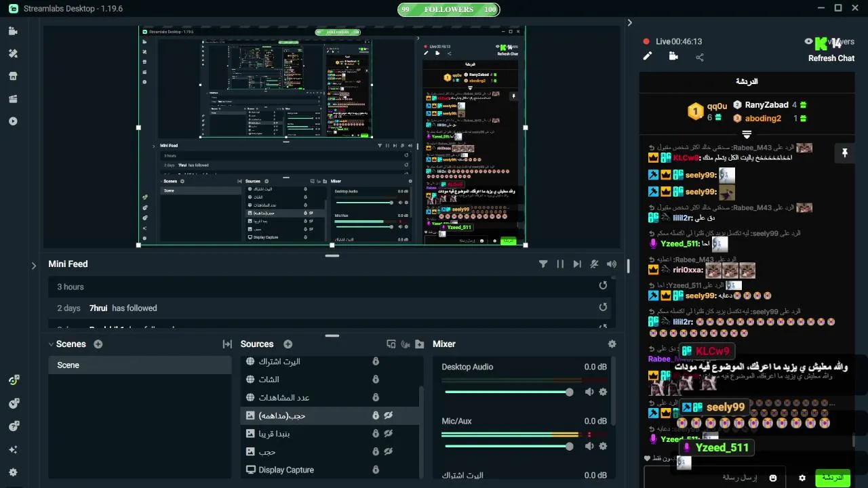Click the chat send message input field
Viewport: 868px width, 488px height.
click(715, 478)
